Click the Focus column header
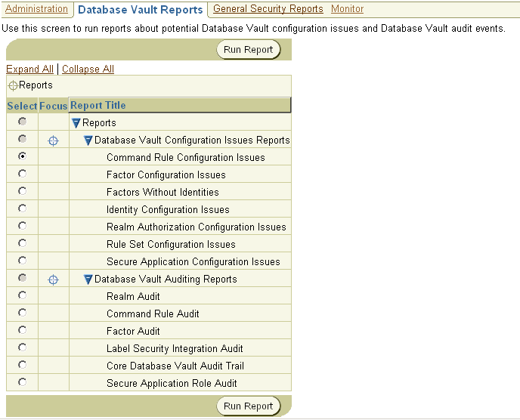 pyautogui.click(x=54, y=106)
